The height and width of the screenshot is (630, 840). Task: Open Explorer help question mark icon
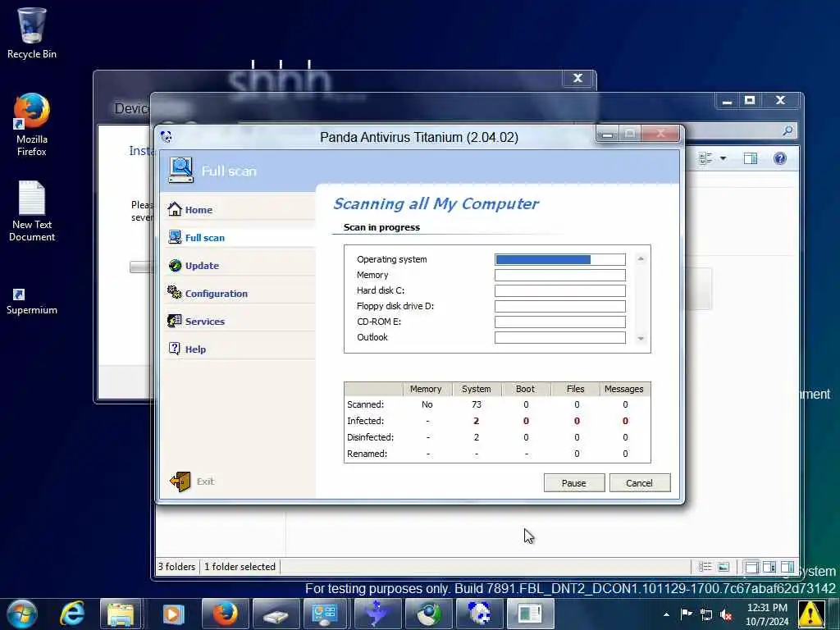[x=779, y=158]
